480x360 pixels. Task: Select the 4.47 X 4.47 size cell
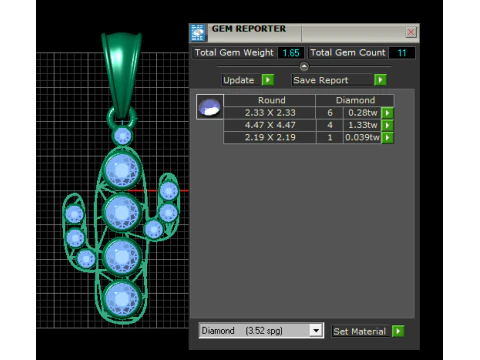270,125
